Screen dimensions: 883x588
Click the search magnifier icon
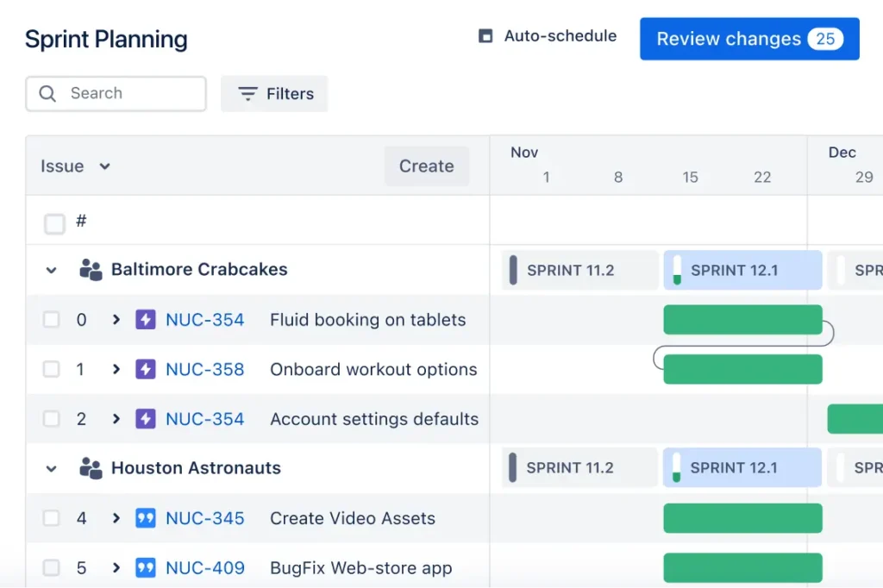[47, 93]
